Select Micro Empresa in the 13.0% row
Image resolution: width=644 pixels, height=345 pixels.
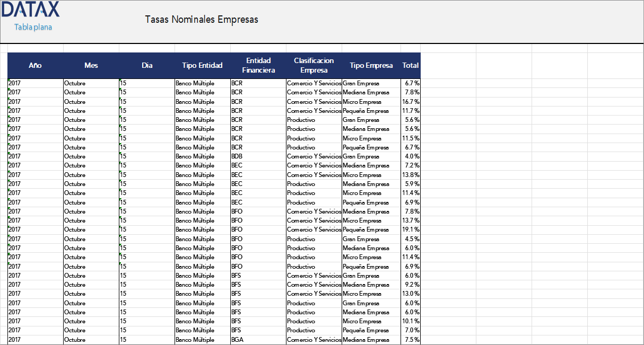pyautogui.click(x=371, y=294)
